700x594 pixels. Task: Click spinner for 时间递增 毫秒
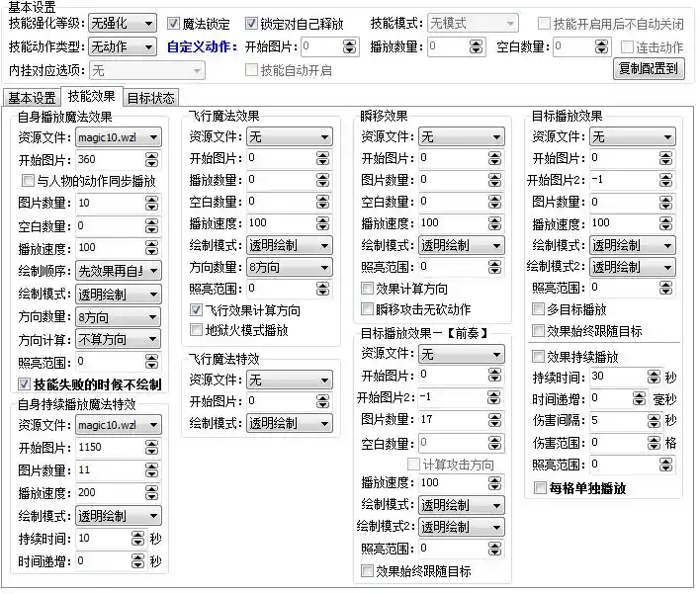(x=640, y=398)
